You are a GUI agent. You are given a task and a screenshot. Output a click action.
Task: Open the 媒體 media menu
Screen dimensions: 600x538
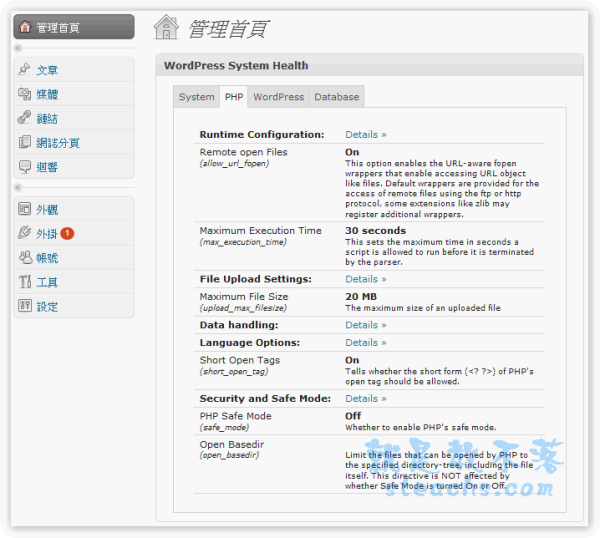click(74, 94)
